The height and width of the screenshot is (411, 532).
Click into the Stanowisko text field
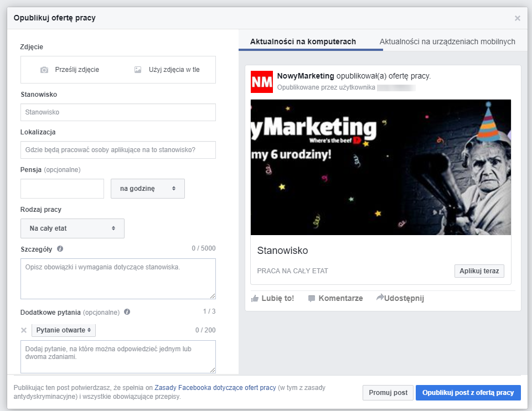[x=118, y=112]
